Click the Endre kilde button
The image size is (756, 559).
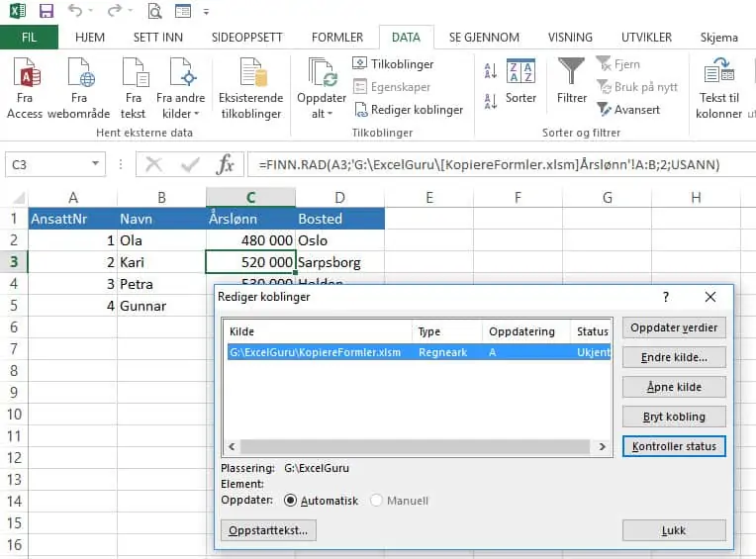[674, 357]
